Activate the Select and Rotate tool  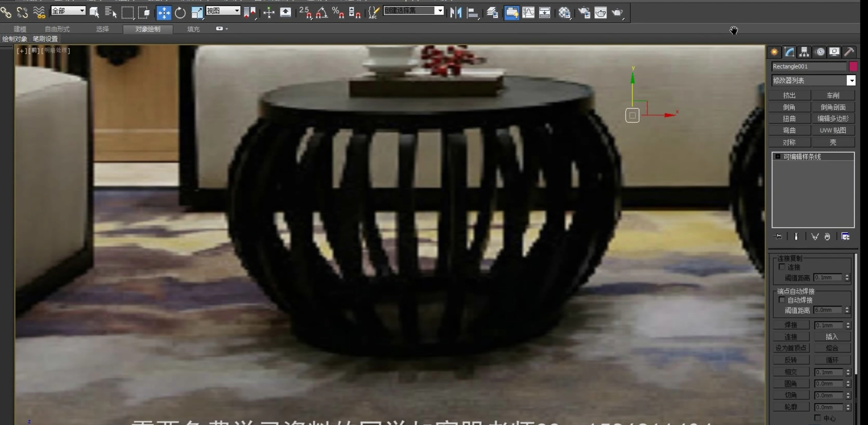(x=180, y=13)
